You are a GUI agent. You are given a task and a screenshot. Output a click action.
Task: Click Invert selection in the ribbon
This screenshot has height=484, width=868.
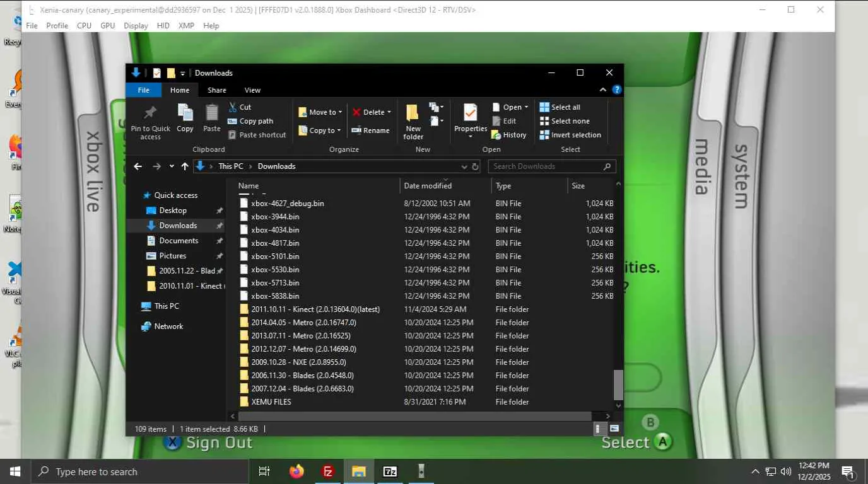pos(570,135)
